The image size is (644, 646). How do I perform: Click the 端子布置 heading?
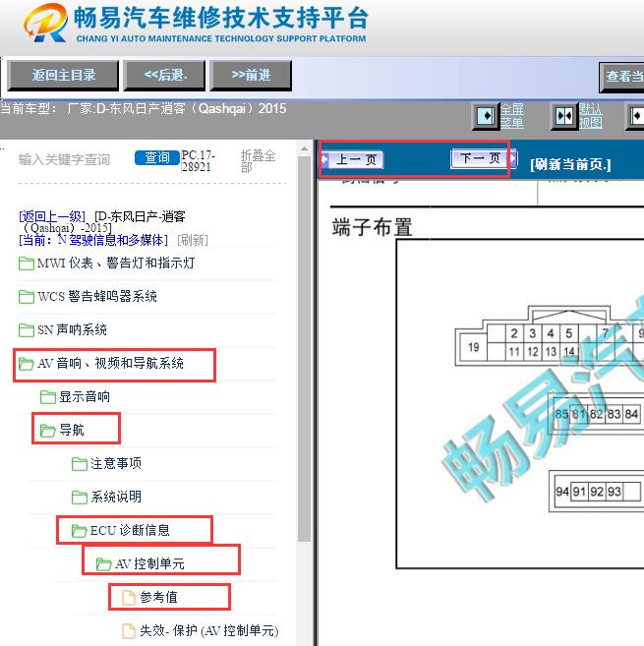(x=372, y=227)
